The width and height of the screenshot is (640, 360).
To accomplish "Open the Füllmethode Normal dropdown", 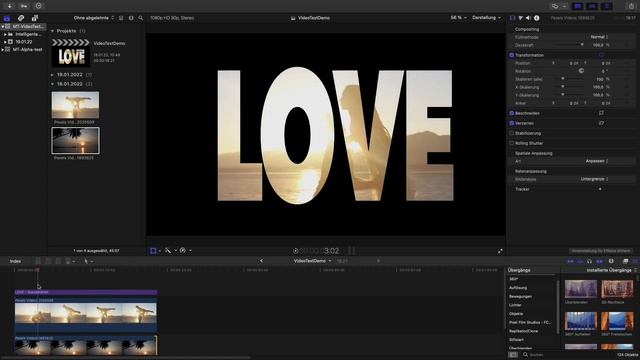I will click(599, 37).
